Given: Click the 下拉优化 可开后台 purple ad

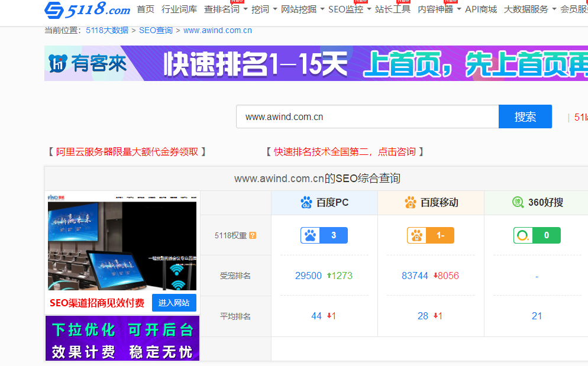Looking at the screenshot, I should (122, 338).
